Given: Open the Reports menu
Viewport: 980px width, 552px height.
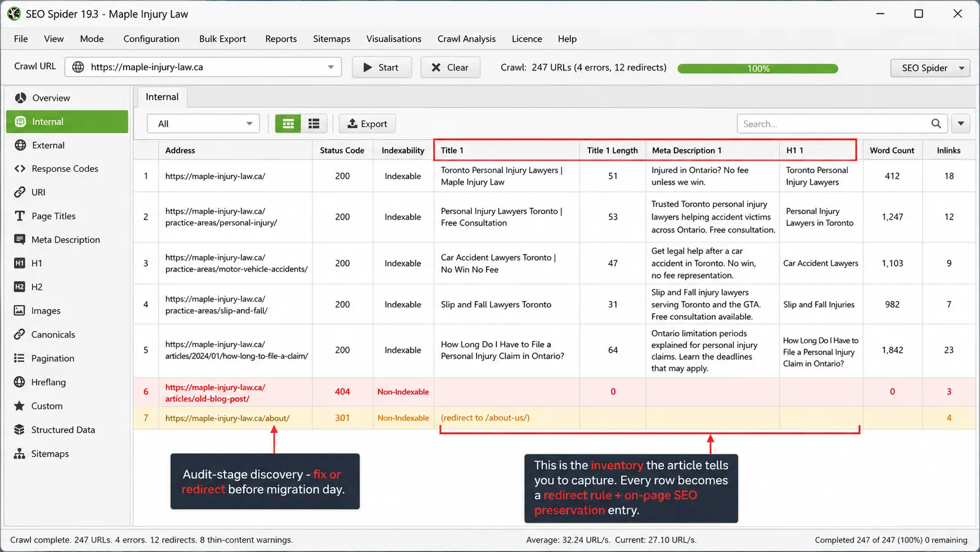Looking at the screenshot, I should click(281, 39).
